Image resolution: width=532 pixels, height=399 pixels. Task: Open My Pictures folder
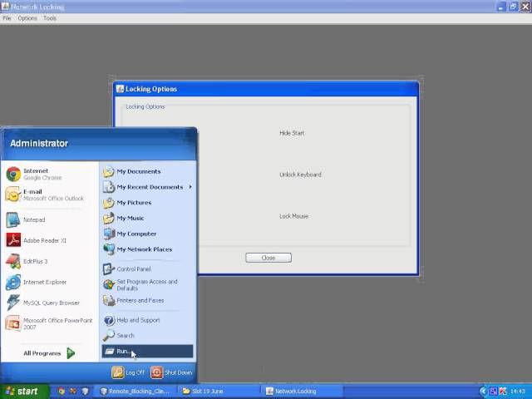pos(147,203)
